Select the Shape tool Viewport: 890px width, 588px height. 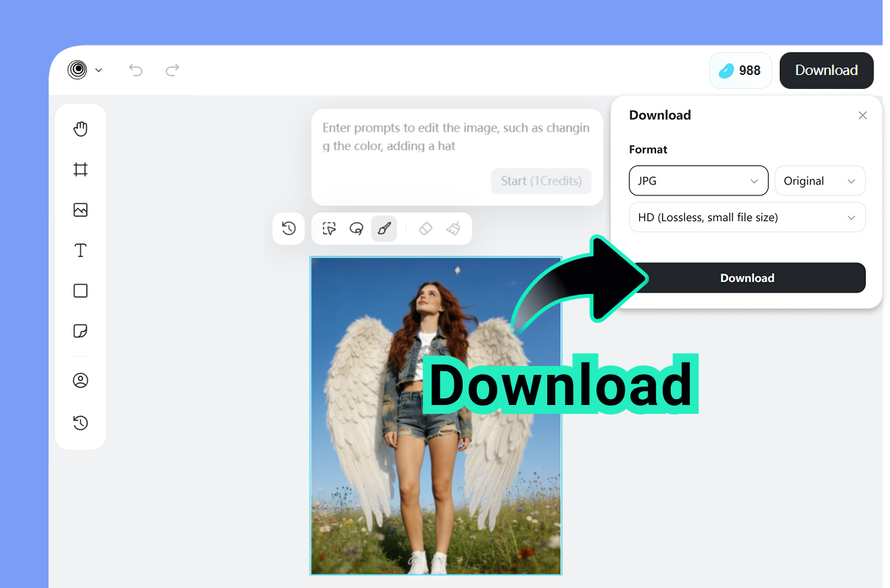click(x=80, y=290)
